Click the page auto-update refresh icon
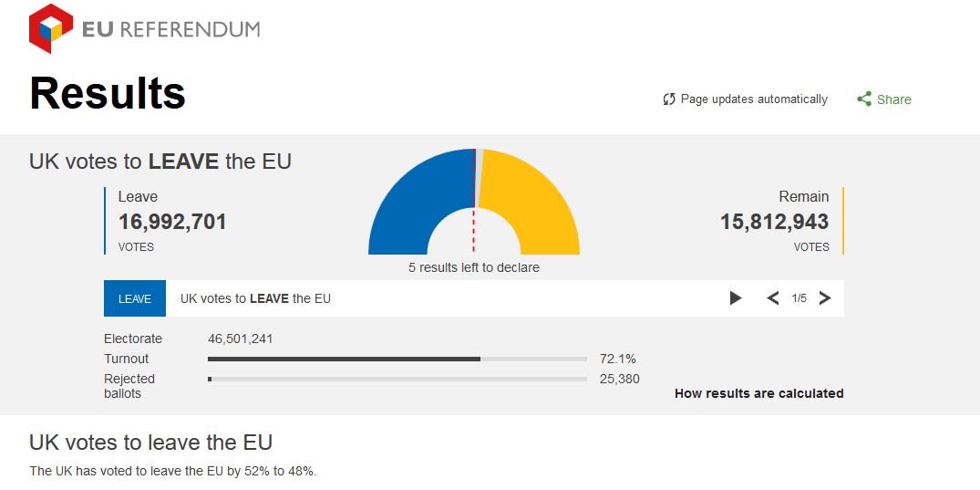 tap(669, 99)
